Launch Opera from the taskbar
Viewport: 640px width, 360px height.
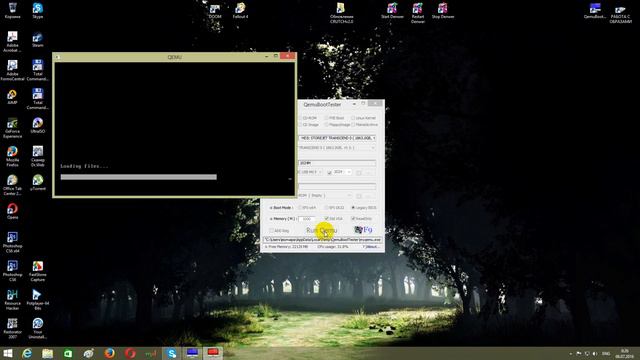[x=130, y=353]
